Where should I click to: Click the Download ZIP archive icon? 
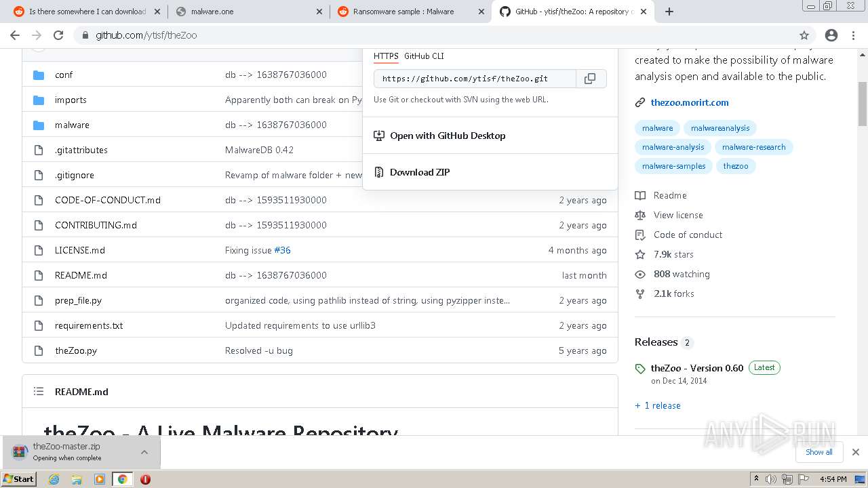click(379, 172)
